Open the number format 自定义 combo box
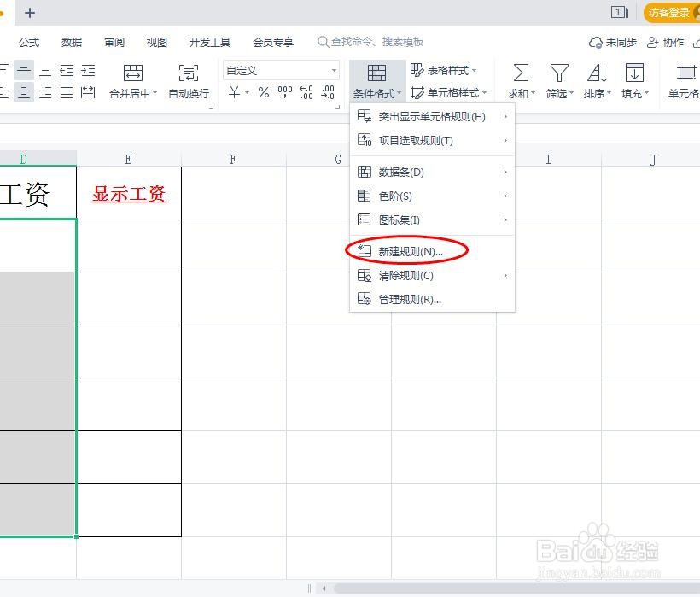Viewport: 700px width, 597px height. point(281,71)
